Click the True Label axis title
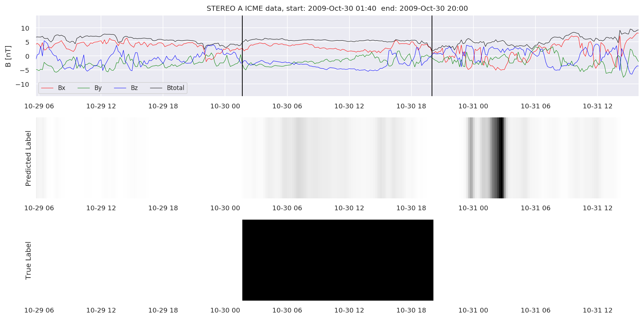The width and height of the screenshot is (644, 319). pyautogui.click(x=28, y=260)
